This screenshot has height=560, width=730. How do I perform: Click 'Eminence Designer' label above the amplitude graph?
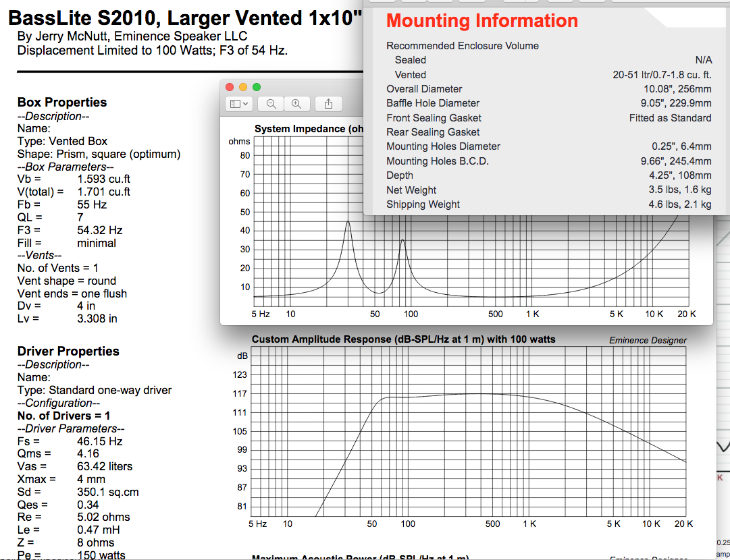(648, 341)
